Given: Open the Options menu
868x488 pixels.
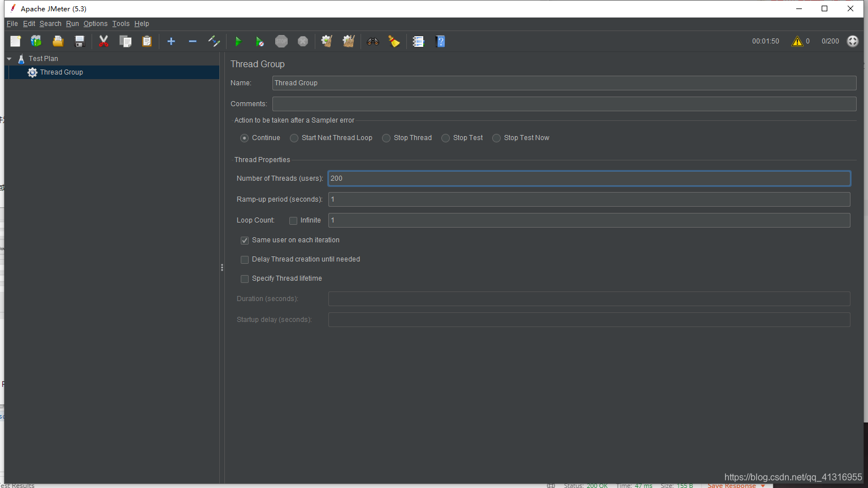Looking at the screenshot, I should point(96,24).
